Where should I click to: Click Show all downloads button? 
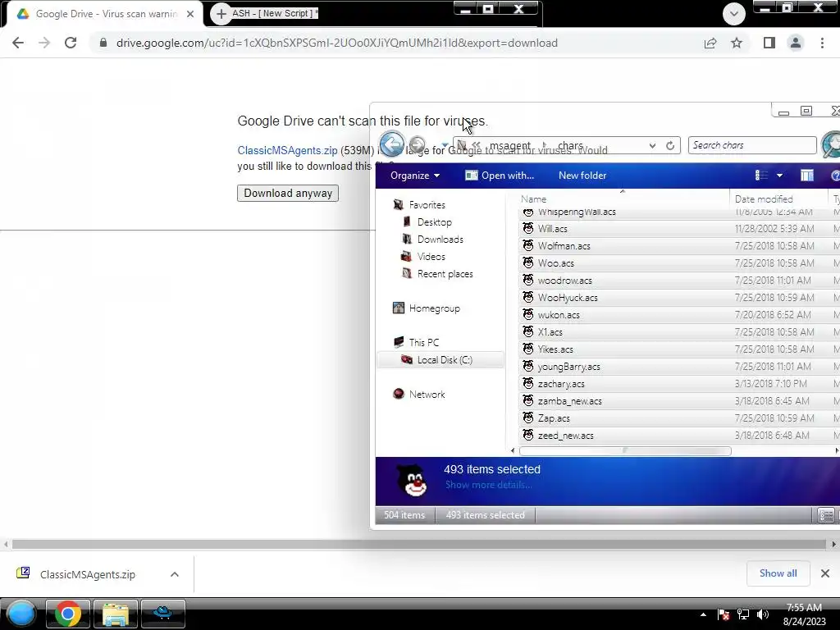coord(778,573)
